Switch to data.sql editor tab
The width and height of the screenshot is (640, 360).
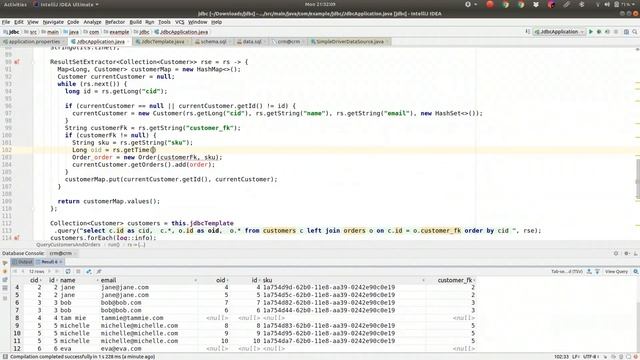click(x=251, y=42)
